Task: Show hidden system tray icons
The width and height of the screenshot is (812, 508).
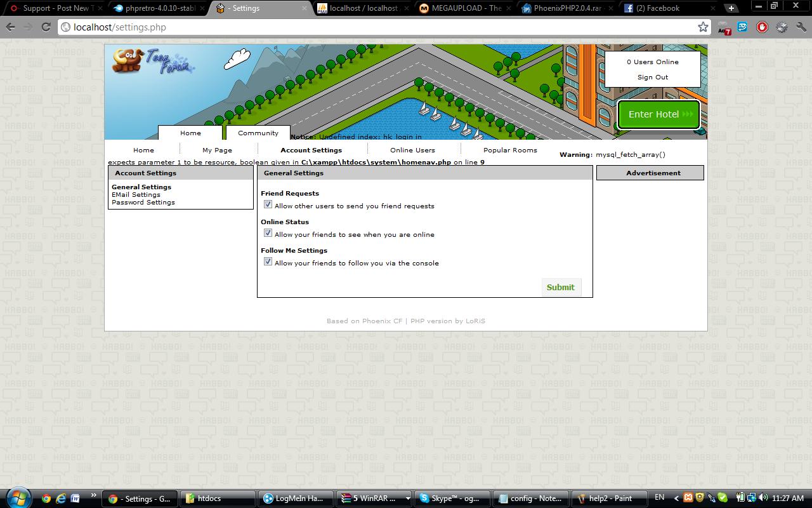Action: (x=676, y=498)
